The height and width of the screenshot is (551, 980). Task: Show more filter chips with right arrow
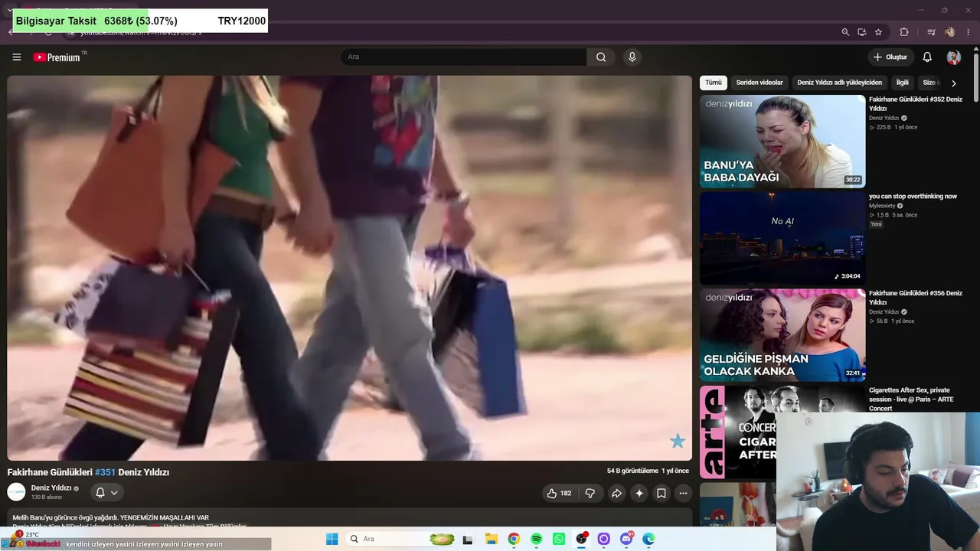click(x=953, y=83)
